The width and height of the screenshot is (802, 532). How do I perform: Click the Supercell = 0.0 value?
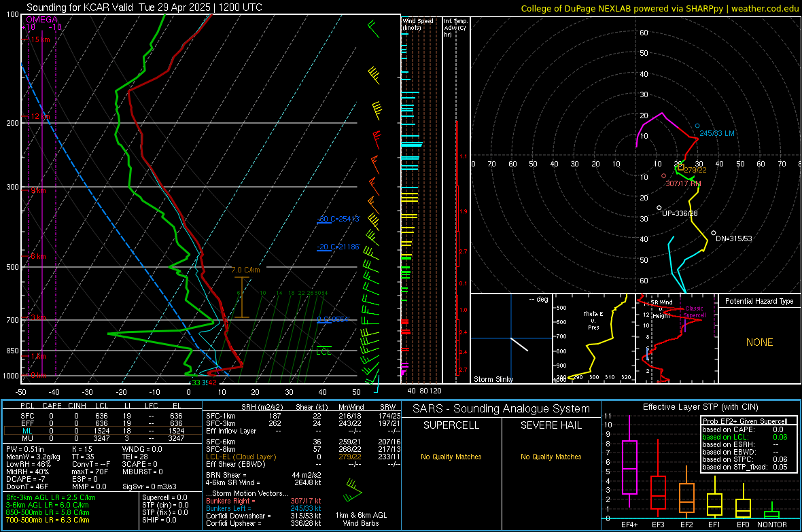(164, 497)
